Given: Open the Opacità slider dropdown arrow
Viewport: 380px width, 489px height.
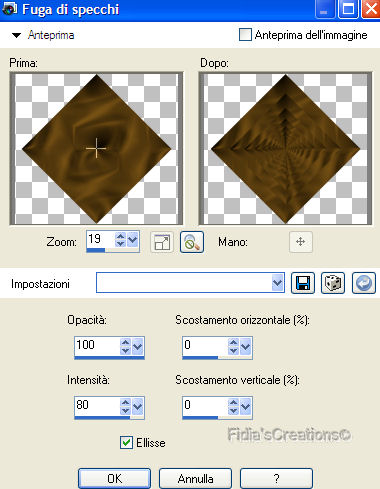Looking at the screenshot, I should click(x=138, y=346).
